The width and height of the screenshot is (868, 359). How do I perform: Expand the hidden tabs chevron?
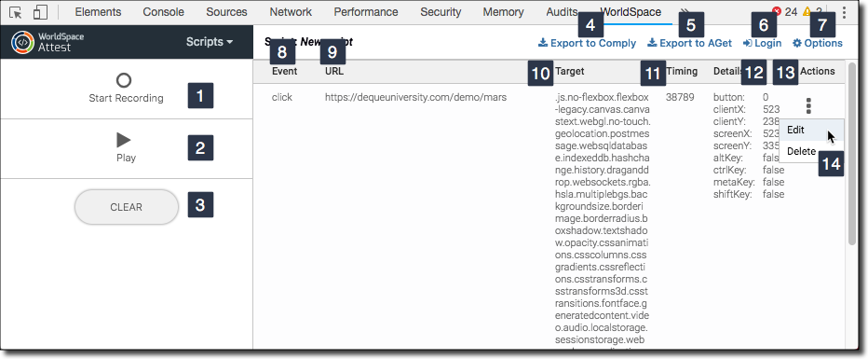[x=685, y=12]
